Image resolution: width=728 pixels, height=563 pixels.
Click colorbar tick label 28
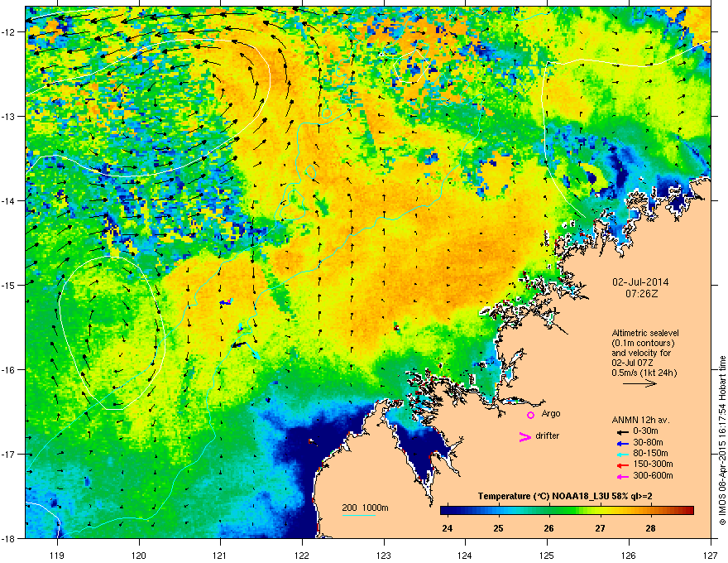650,528
